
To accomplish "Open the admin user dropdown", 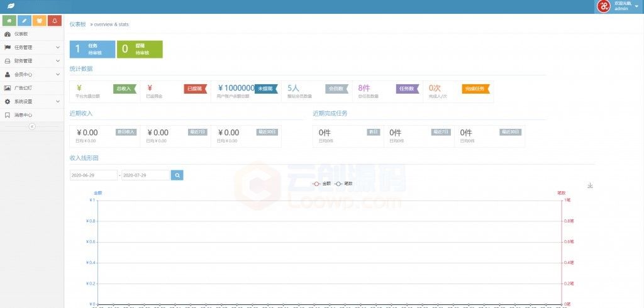I will pos(619,6).
